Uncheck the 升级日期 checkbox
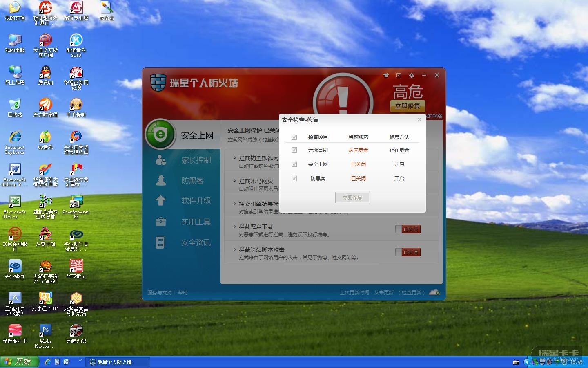Viewport: 588px width, 368px height. (x=294, y=150)
